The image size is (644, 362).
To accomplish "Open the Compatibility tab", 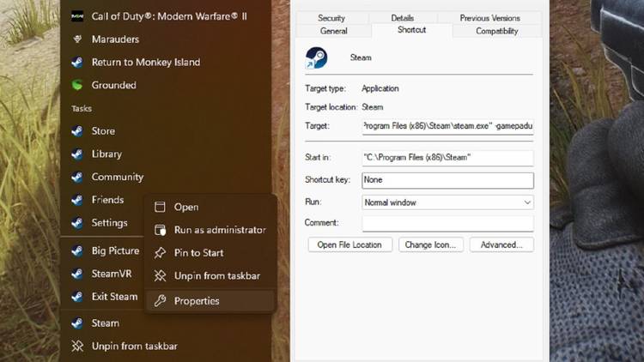I will click(497, 31).
